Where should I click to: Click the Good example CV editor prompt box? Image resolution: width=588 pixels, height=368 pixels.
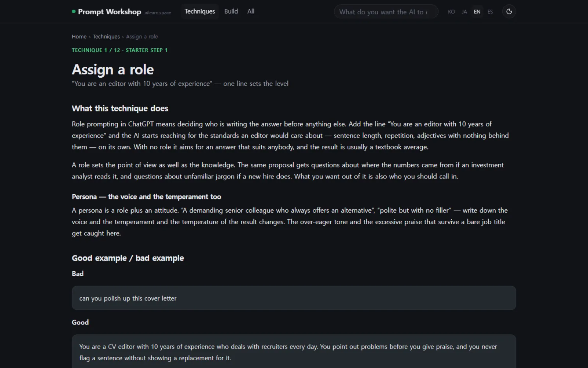click(x=294, y=351)
